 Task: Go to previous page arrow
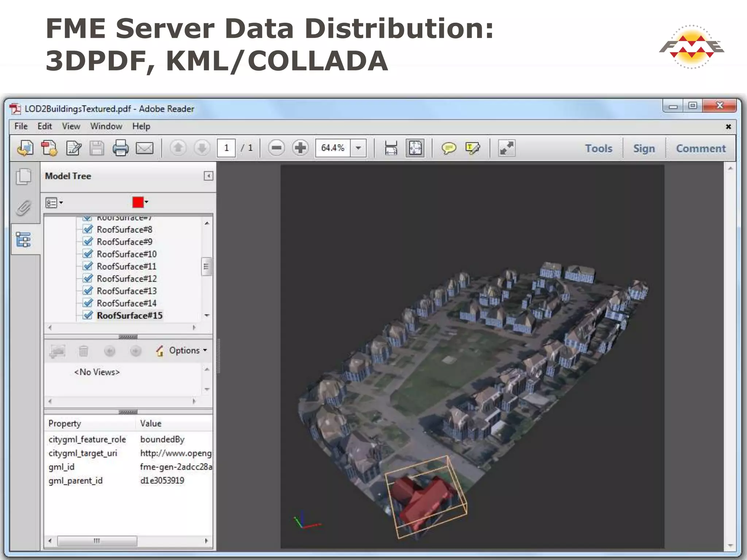178,148
